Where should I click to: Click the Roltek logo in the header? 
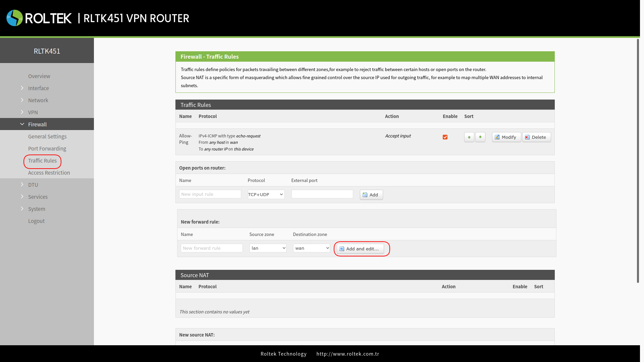pyautogui.click(x=14, y=18)
